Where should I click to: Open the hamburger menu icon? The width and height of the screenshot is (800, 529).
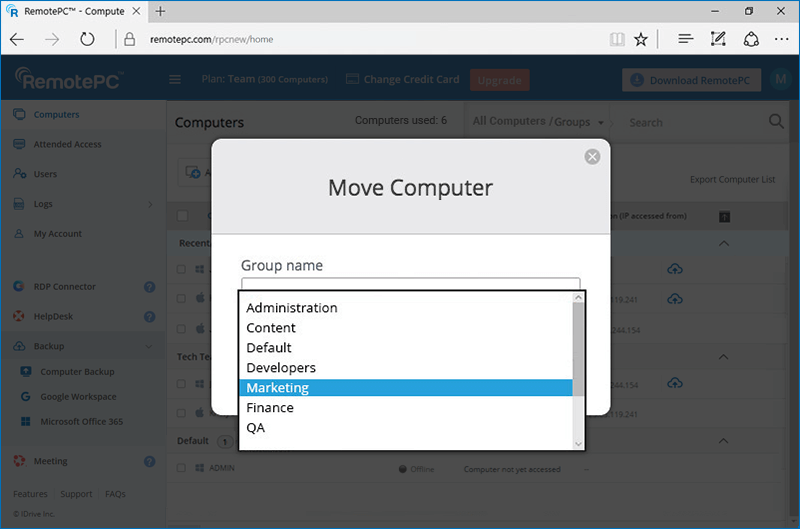[x=176, y=80]
